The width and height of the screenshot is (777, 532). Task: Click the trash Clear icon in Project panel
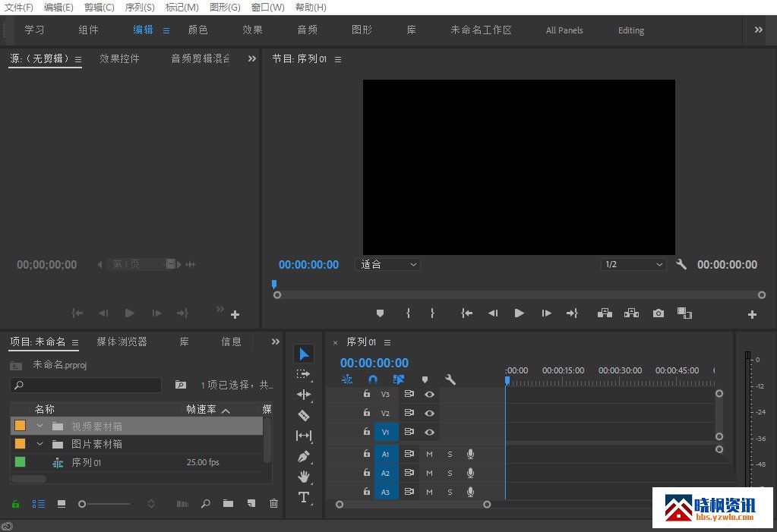pyautogui.click(x=273, y=503)
